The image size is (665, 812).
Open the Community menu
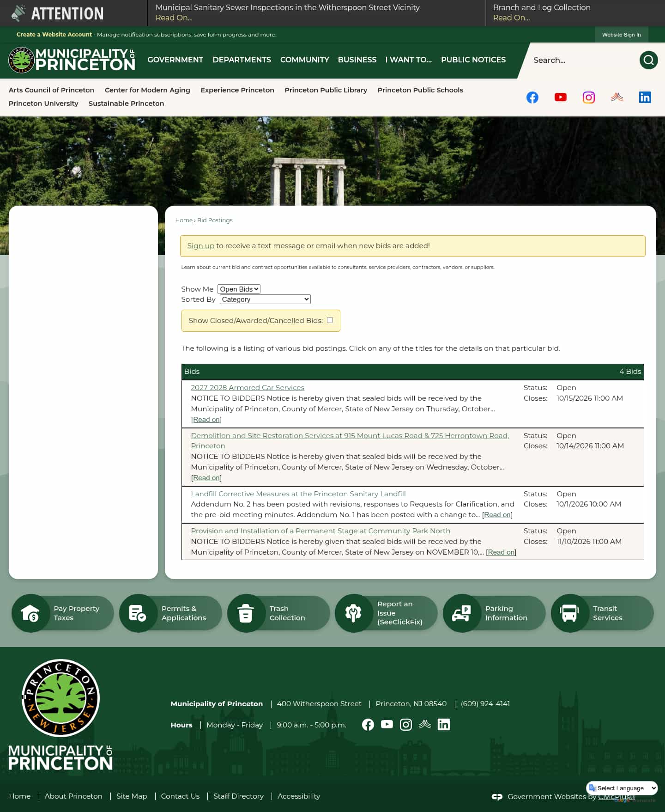click(305, 60)
